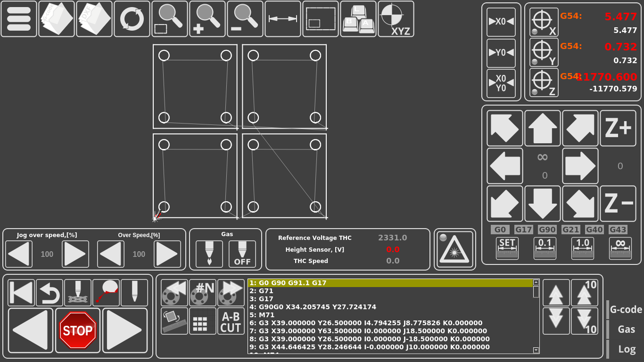Increase the Jog over speed value
Image resolution: width=644 pixels, height=362 pixels.
(x=74, y=254)
